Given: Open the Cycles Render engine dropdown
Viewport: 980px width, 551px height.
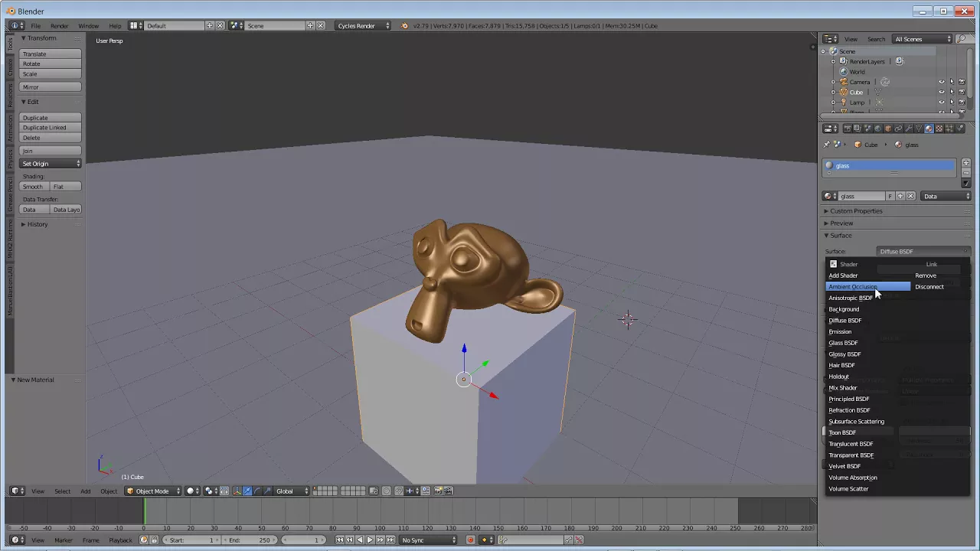Looking at the screenshot, I should [363, 25].
